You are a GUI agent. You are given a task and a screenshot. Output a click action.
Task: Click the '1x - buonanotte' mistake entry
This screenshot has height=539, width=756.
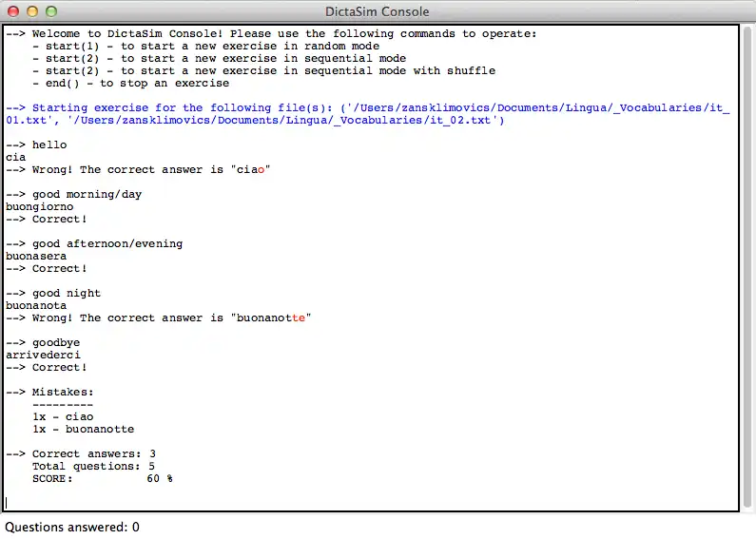pos(84,430)
